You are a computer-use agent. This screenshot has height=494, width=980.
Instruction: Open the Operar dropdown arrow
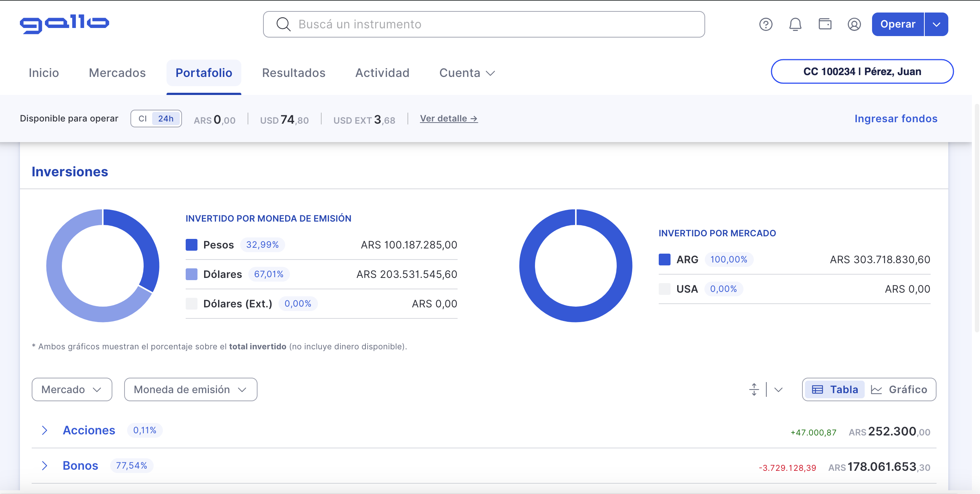pyautogui.click(x=937, y=24)
